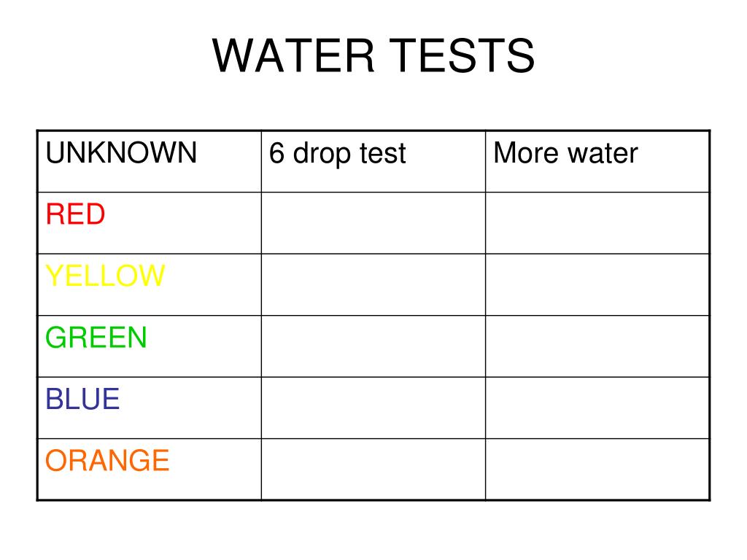Select RED row More water cell
The width and height of the screenshot is (747, 560).
[x=597, y=223]
